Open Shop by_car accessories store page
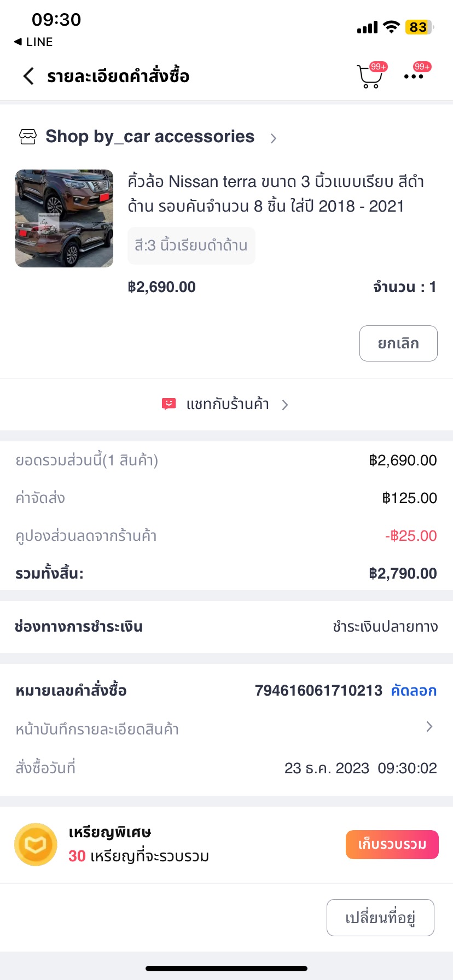The width and height of the screenshot is (453, 980). pos(149,137)
